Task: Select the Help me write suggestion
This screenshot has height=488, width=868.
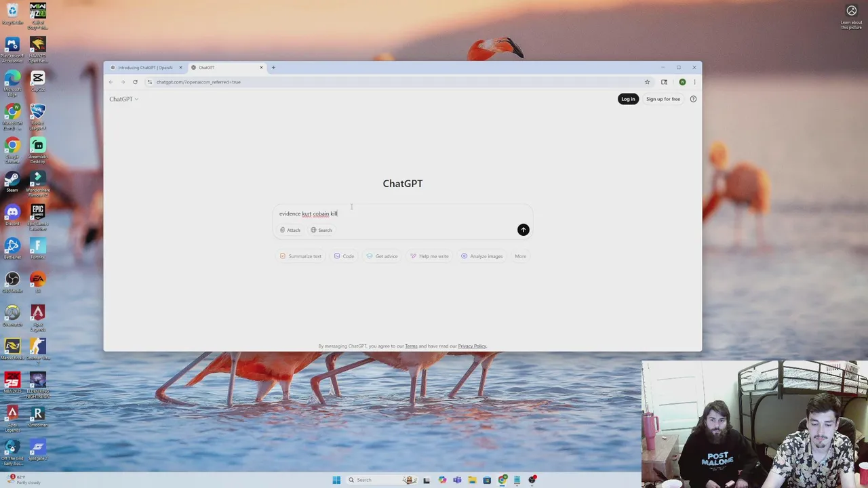Action: tap(429, 256)
